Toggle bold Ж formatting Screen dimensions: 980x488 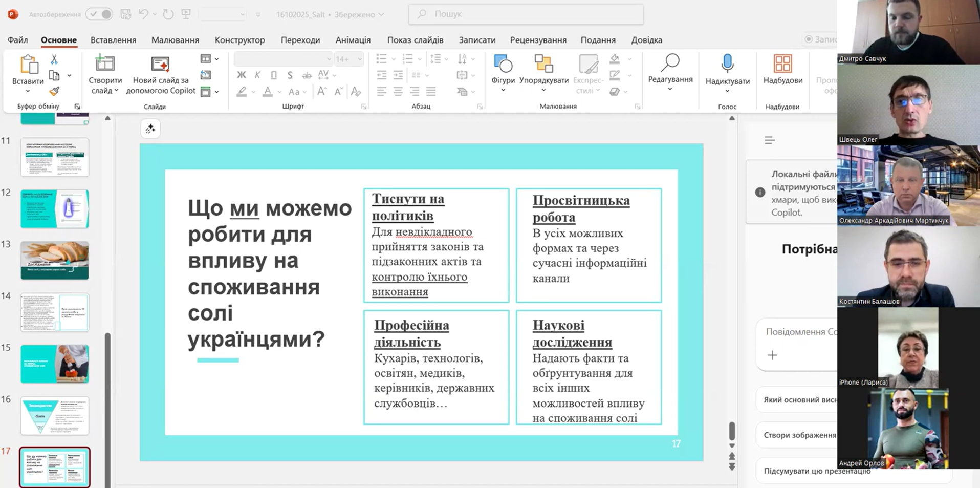pos(241,75)
